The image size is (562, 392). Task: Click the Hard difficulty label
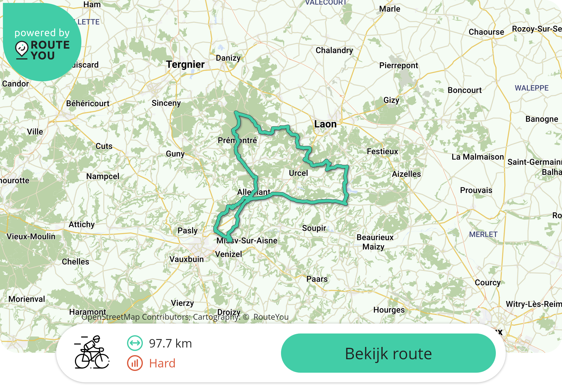coord(162,363)
